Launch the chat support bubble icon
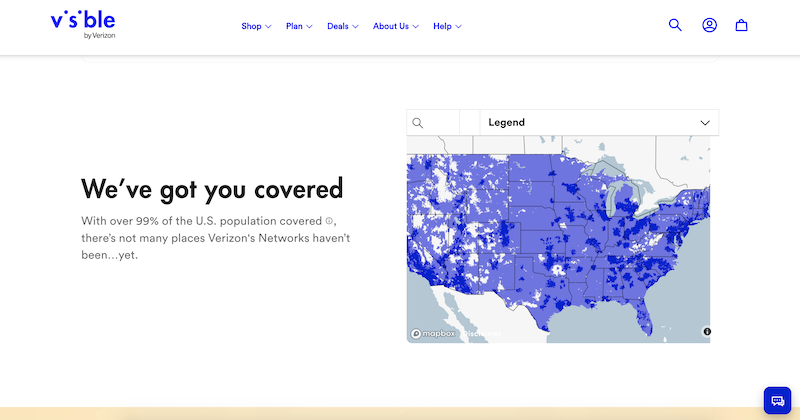 (777, 401)
